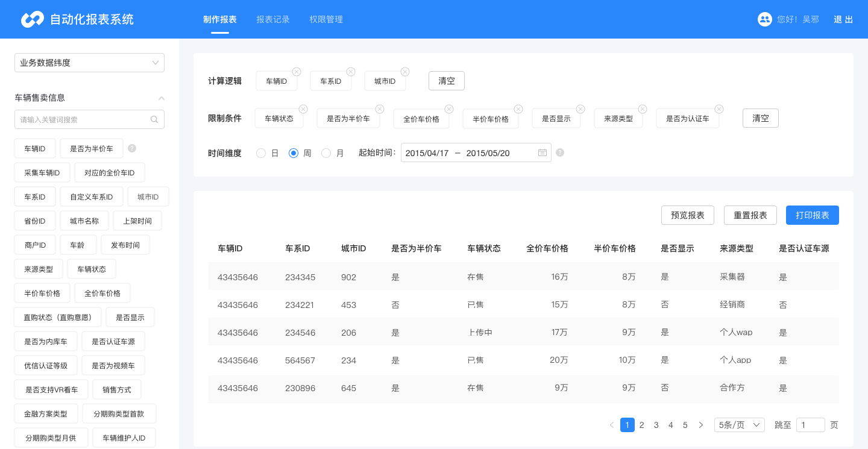Remove 城市ID from 计算逻辑
This screenshot has width=868, height=449.
coord(405,72)
